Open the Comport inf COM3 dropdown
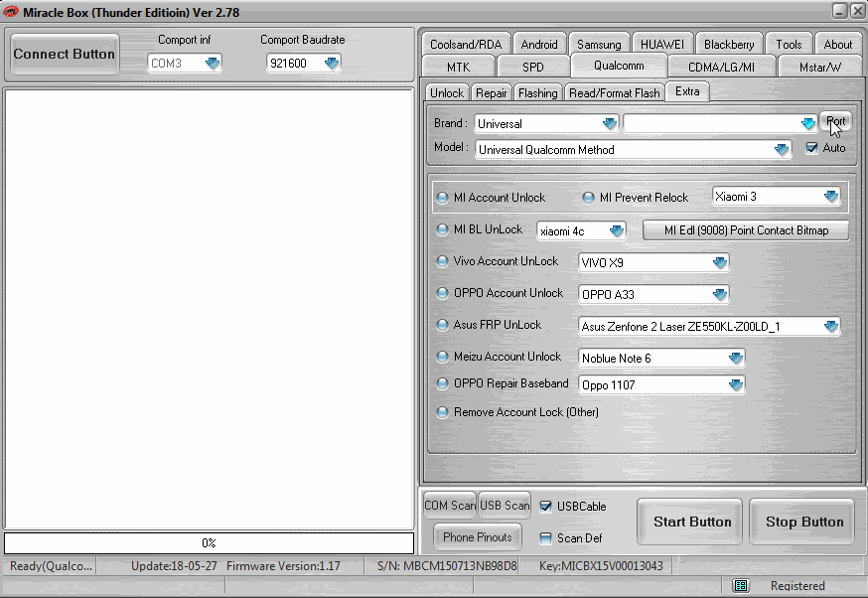Viewport: 868px width, 598px height. 213,64
